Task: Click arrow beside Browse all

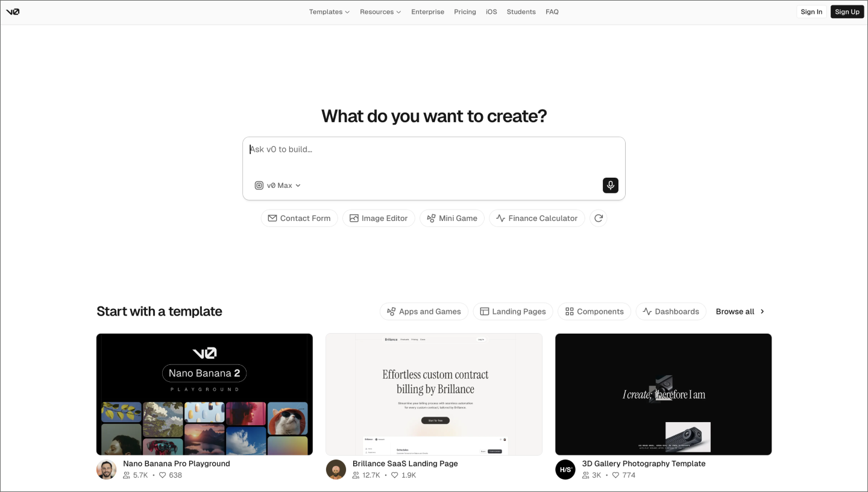Action: tap(762, 311)
